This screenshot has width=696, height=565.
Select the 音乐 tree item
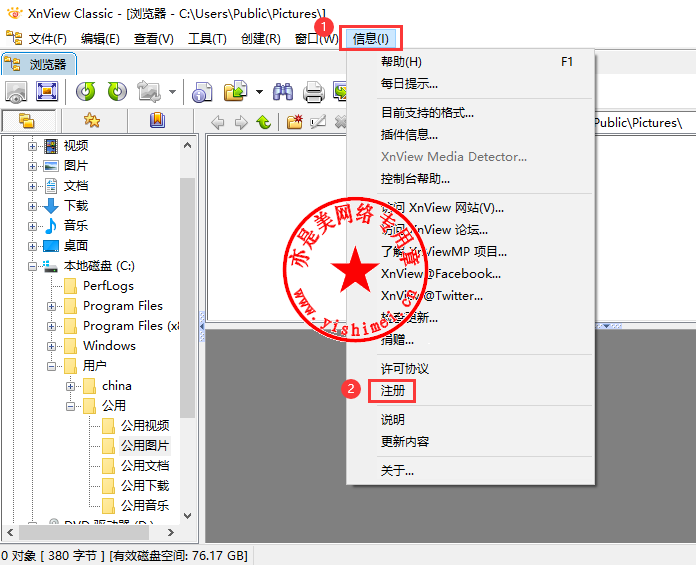76,225
